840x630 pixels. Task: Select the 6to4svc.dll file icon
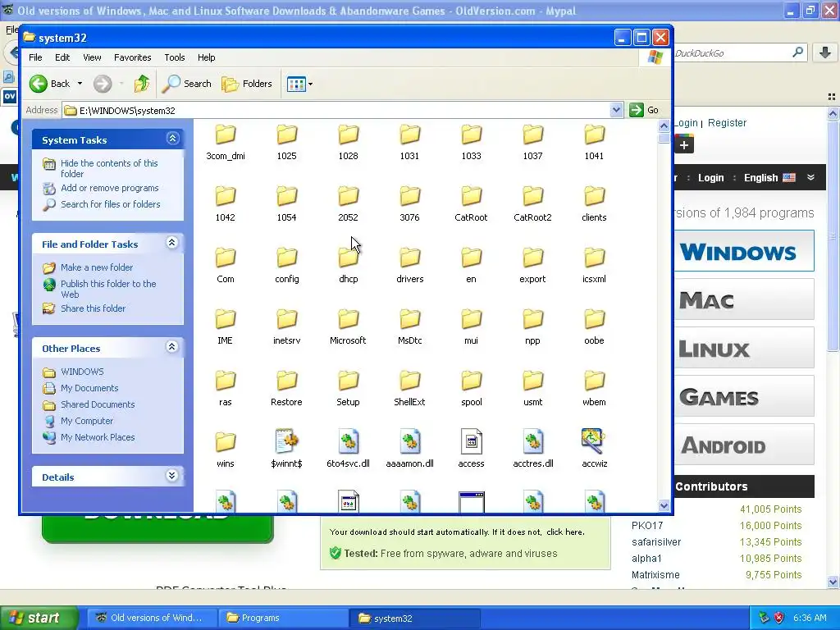(x=348, y=442)
